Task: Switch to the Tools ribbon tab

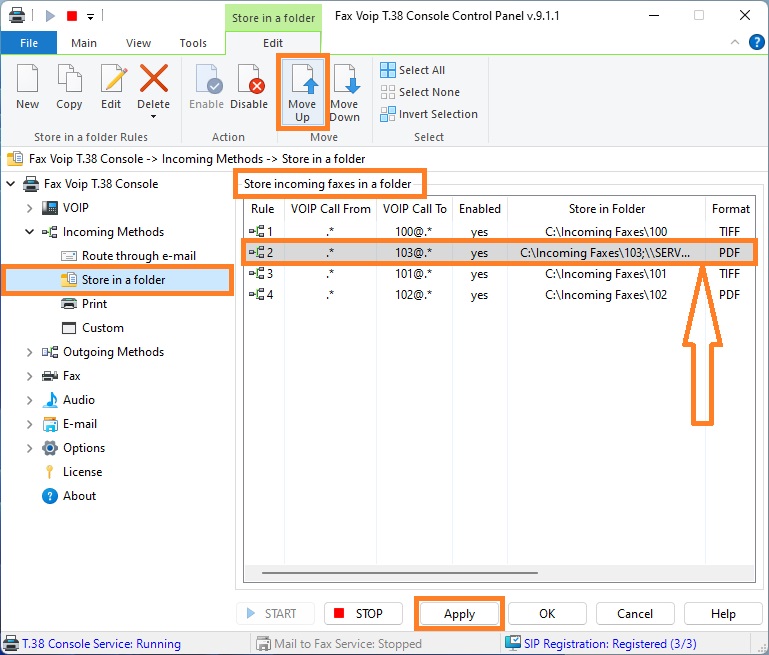Action: click(193, 43)
